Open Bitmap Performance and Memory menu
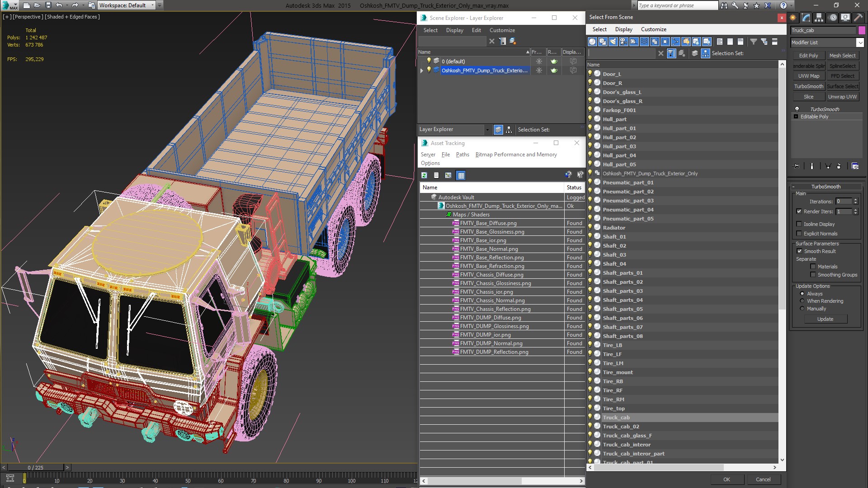 [516, 155]
